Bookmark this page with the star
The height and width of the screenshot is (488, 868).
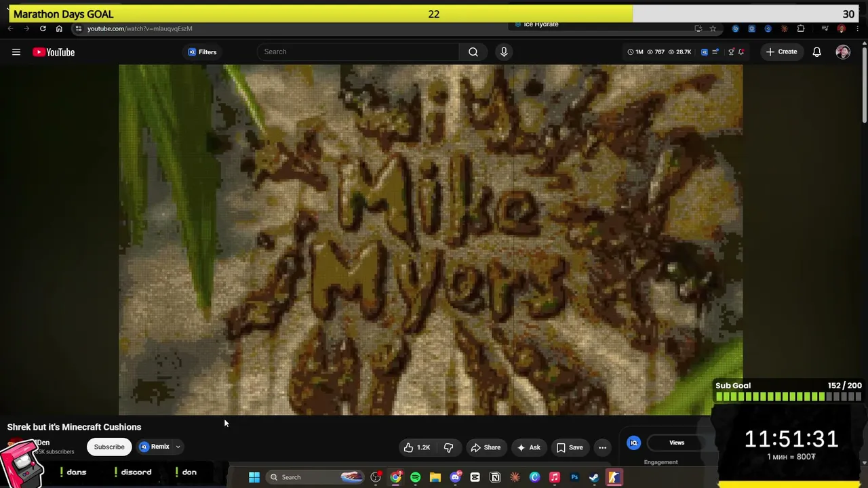pos(713,28)
